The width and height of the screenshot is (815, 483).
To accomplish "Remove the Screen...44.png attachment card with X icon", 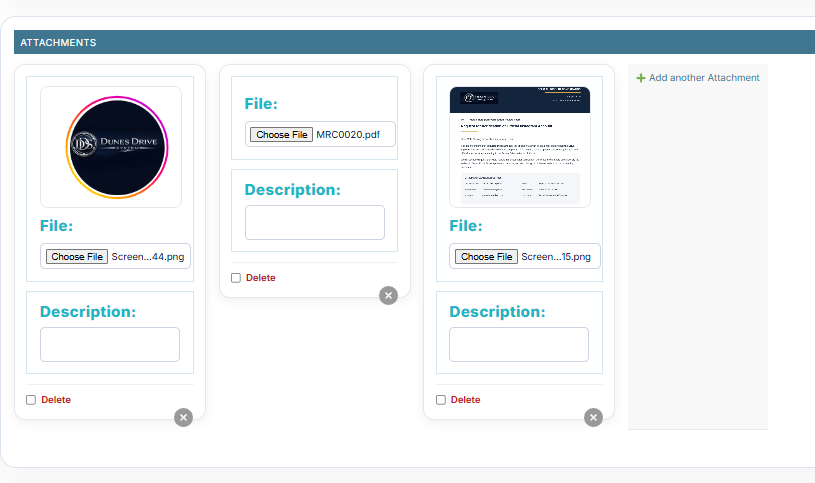I will 183,417.
